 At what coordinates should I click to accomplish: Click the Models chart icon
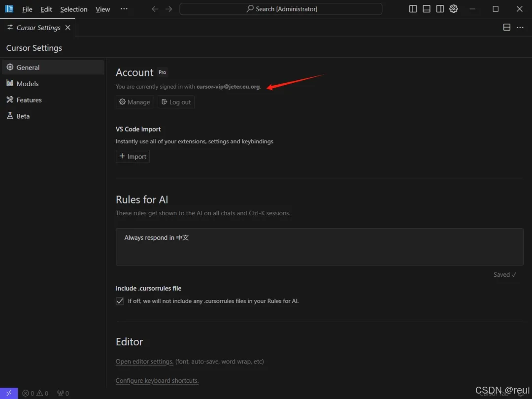click(10, 83)
